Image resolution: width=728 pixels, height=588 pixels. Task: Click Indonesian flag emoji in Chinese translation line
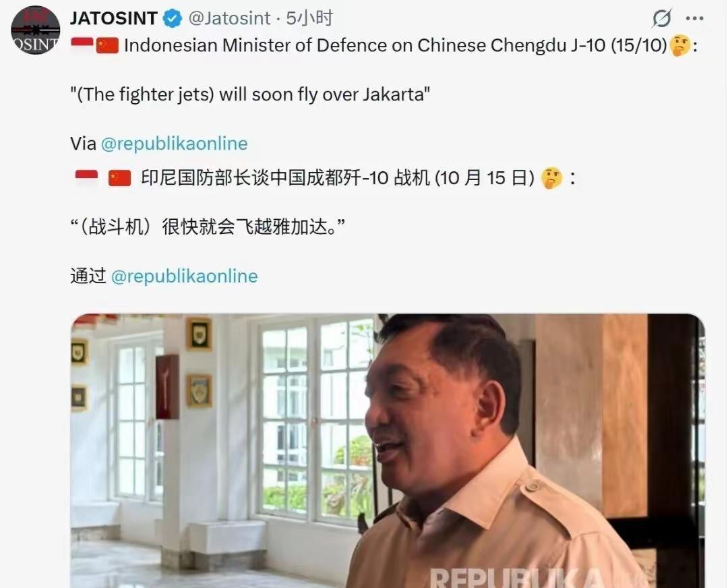pos(86,178)
